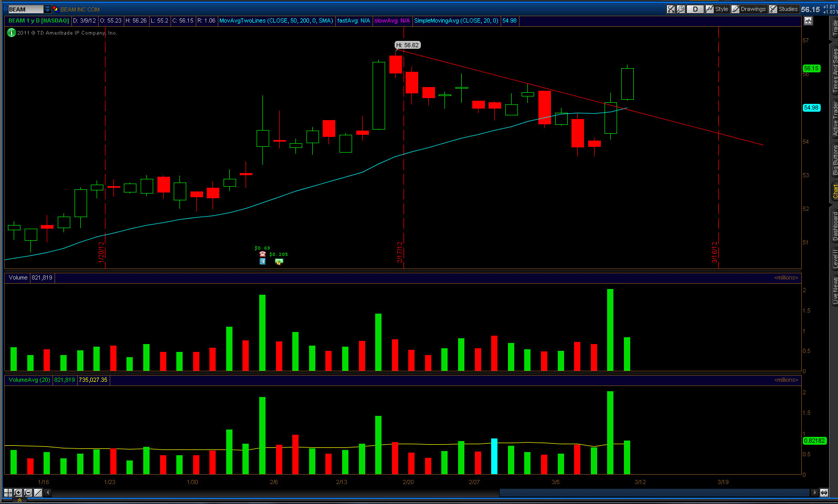Image resolution: width=838 pixels, height=504 pixels.
Task: Click the zoom in magnifier icon
Action: [18, 492]
